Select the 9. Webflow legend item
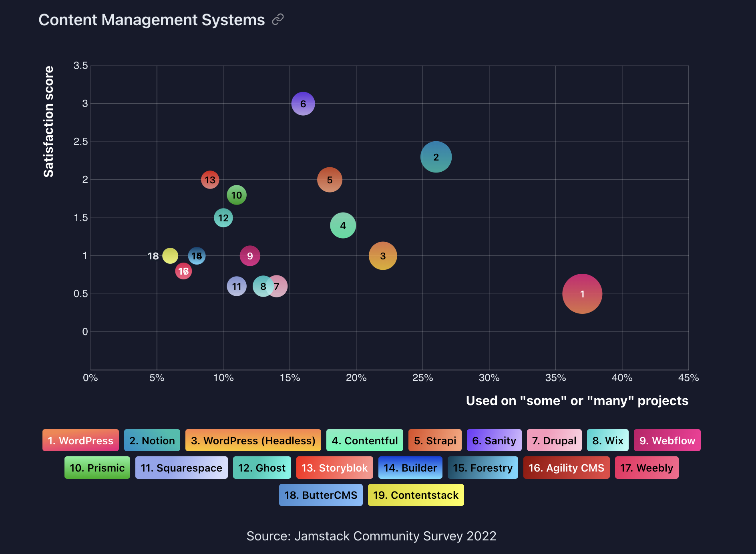756x554 pixels. tap(667, 440)
